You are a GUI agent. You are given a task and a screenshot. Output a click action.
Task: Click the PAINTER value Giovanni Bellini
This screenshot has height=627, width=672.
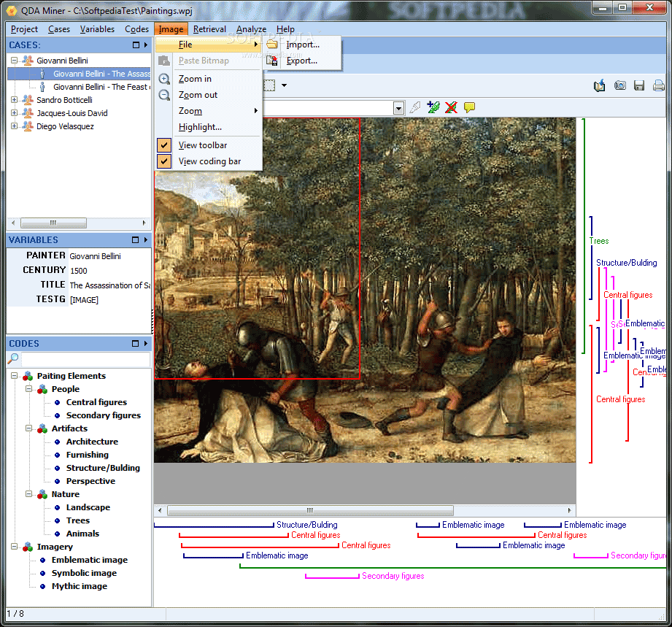tap(95, 256)
